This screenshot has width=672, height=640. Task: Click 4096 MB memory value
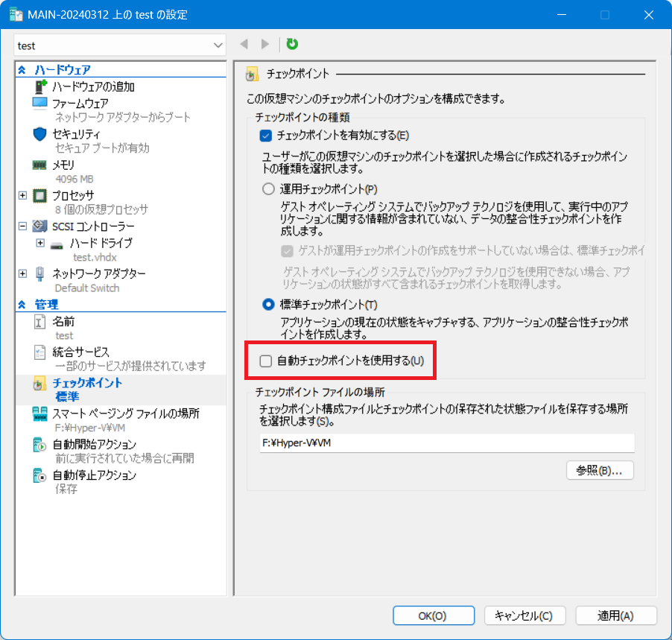[75, 179]
